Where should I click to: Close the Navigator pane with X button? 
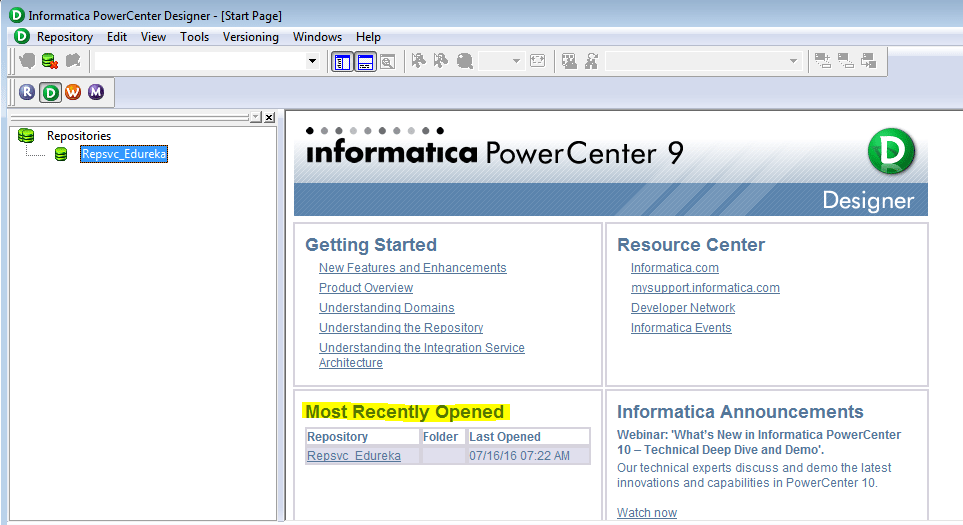click(269, 117)
